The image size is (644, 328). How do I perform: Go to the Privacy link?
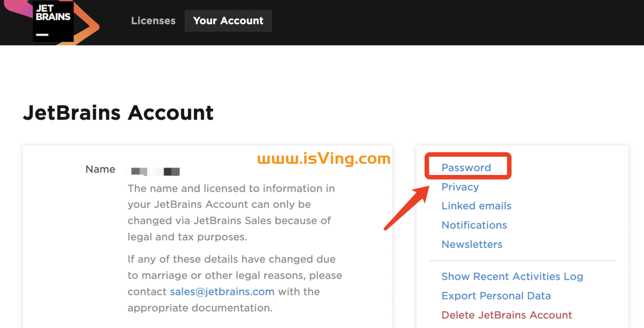(460, 187)
